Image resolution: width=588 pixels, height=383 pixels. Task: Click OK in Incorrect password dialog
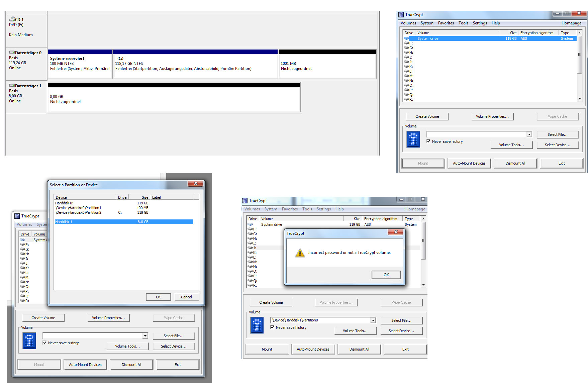(x=386, y=275)
